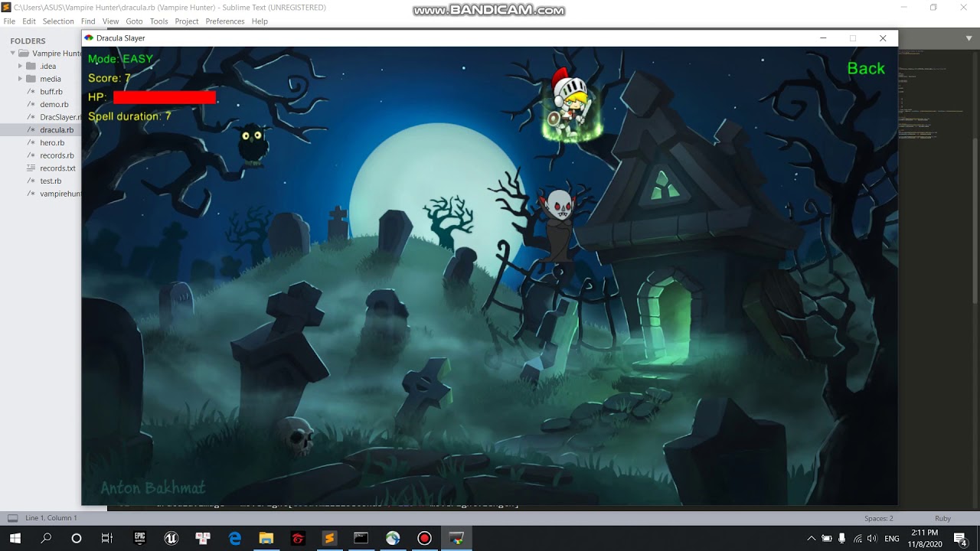Open hero.rb in the sidebar
The height and width of the screenshot is (551, 980).
pyautogui.click(x=52, y=142)
